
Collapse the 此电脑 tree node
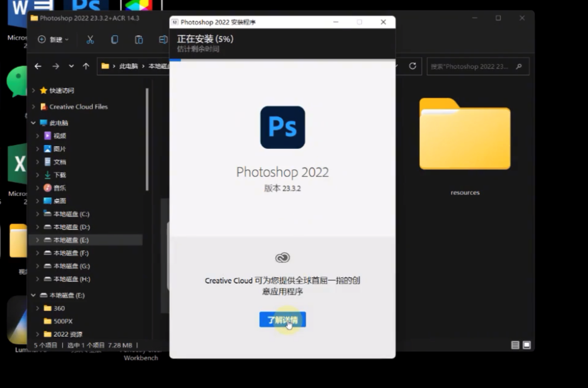pyautogui.click(x=33, y=123)
